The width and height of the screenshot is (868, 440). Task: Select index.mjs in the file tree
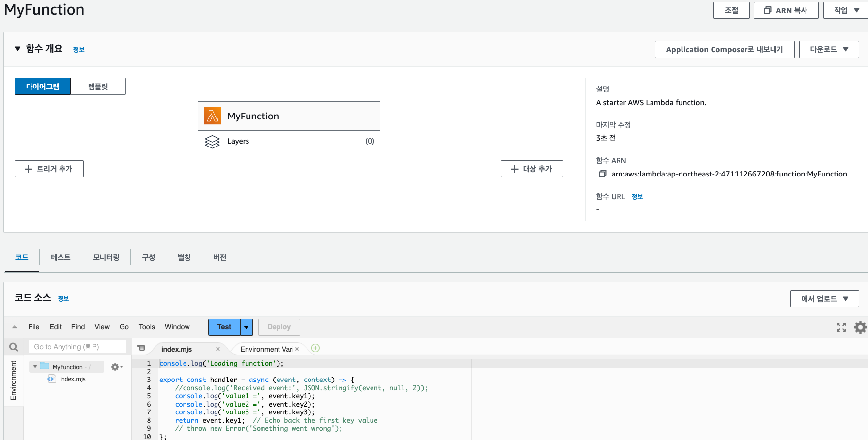point(73,379)
